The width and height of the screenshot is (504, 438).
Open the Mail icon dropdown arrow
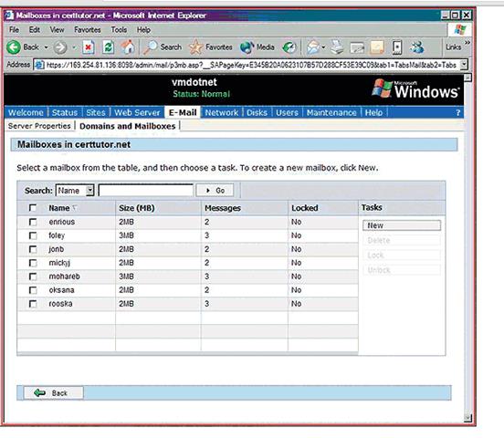click(x=324, y=47)
